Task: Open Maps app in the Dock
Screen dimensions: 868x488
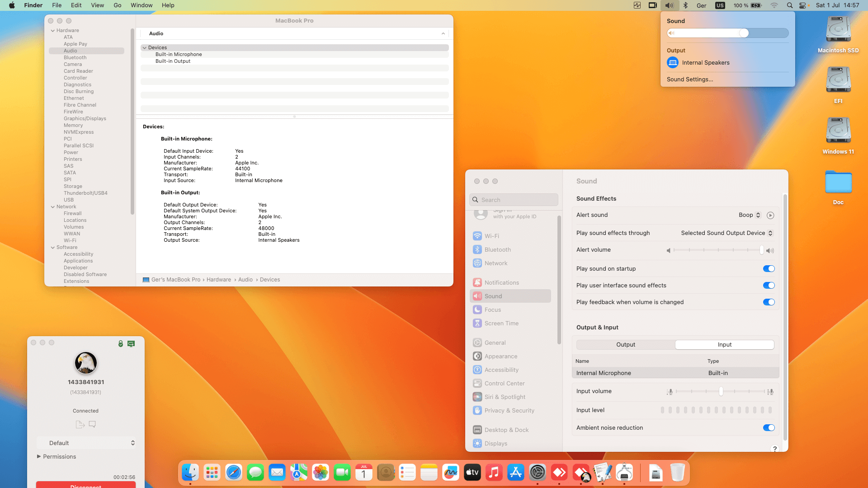Action: [x=299, y=473]
